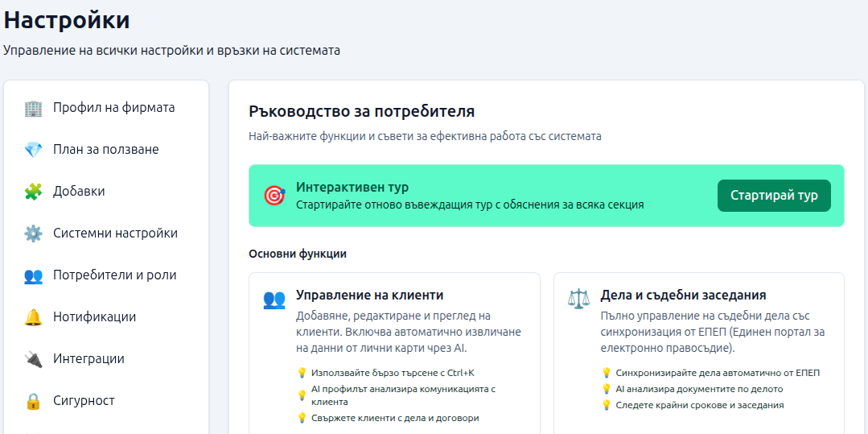Click the tip AI профилът анализира комуникацията с клиента

(x=404, y=395)
